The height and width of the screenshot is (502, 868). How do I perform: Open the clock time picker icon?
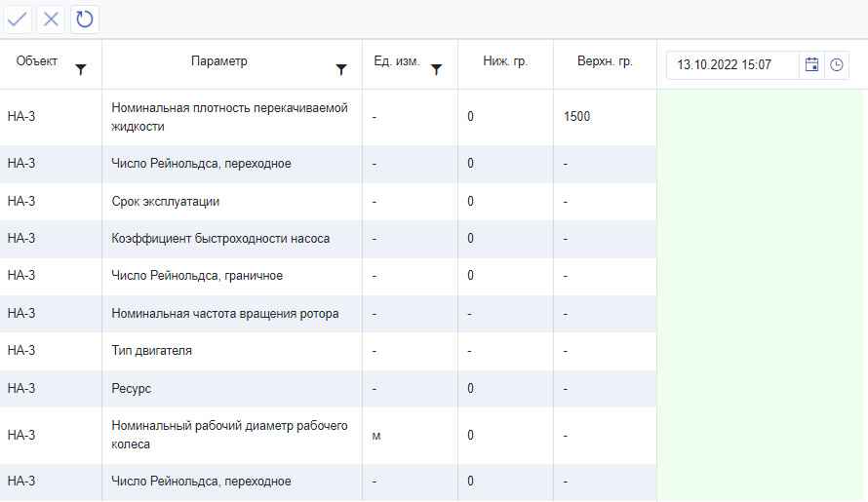(837, 65)
